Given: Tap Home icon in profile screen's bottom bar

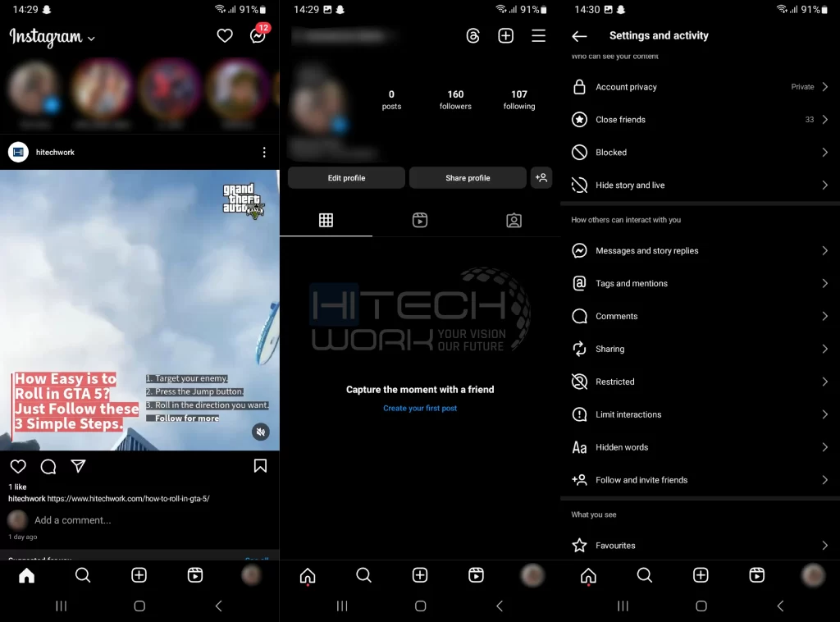Looking at the screenshot, I should pos(308,575).
